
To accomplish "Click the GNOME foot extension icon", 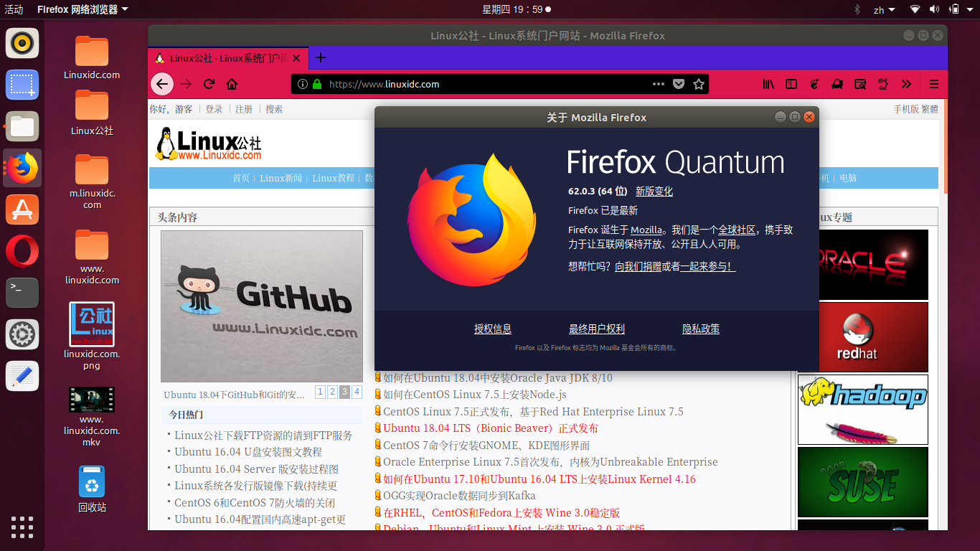I will (x=814, y=84).
